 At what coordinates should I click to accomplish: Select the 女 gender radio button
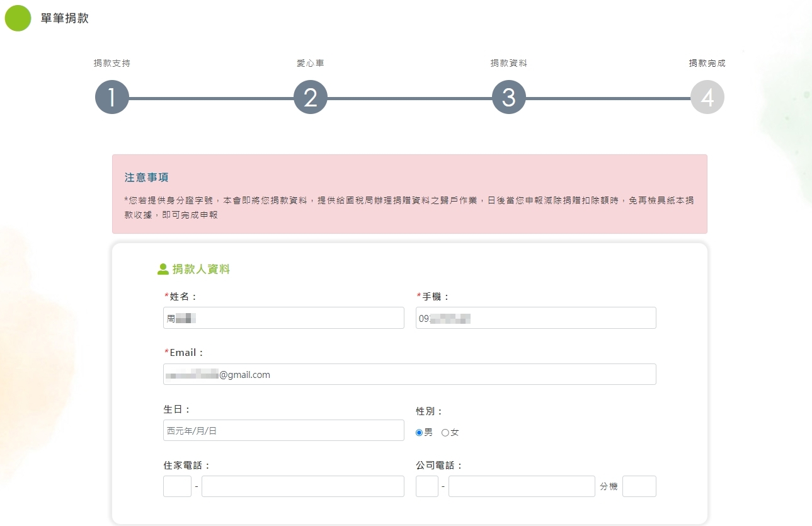click(x=445, y=433)
